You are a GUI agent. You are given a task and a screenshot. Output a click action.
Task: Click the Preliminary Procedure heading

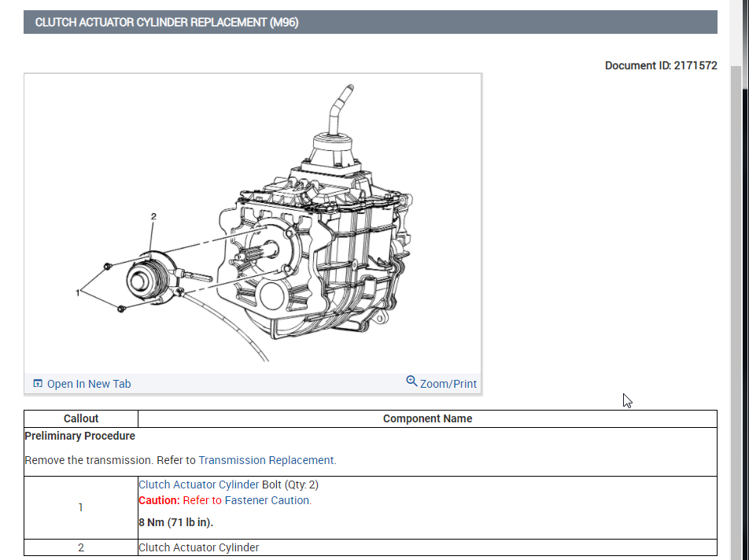pyautogui.click(x=80, y=436)
